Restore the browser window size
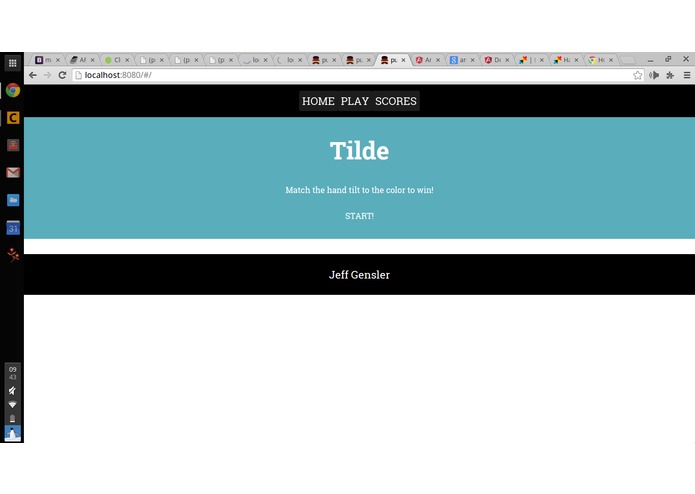The image size is (695, 494). [668, 59]
